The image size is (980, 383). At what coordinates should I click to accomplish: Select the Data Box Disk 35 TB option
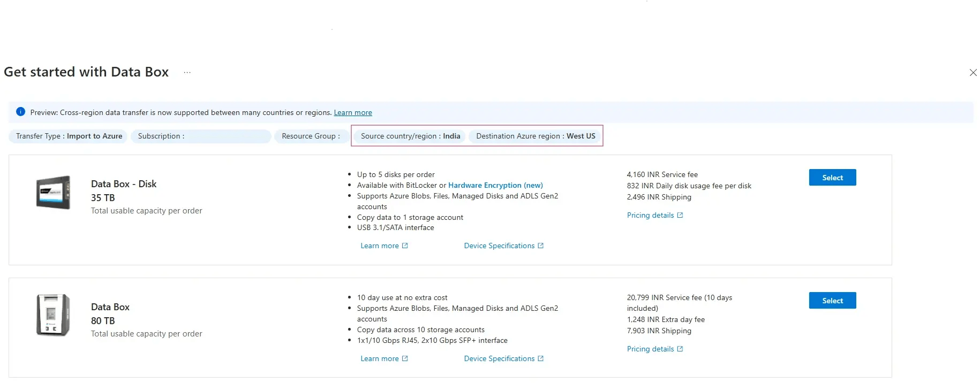pos(832,178)
